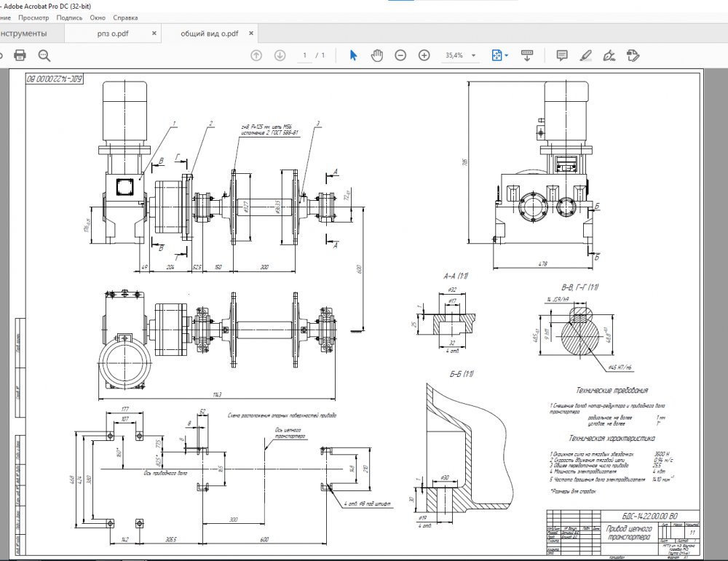728x561 pixels.
Task: Open the Find text magnifier tool
Action: pyautogui.click(x=44, y=55)
